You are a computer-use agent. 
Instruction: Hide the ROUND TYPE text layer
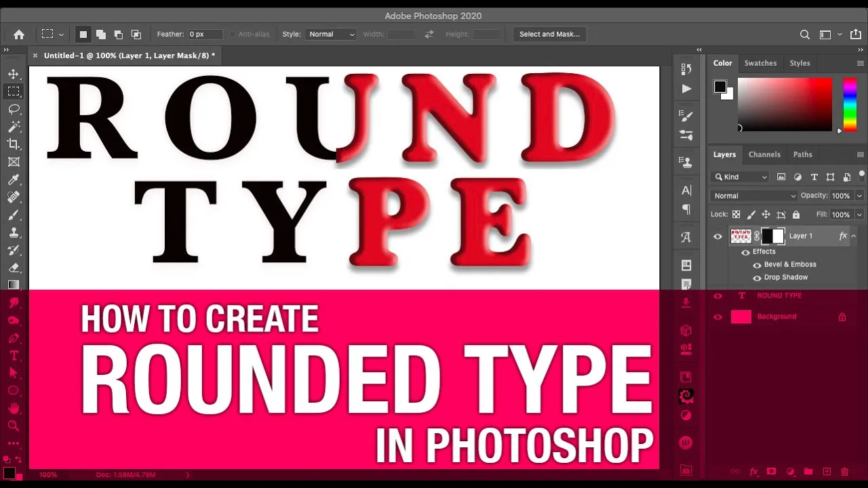717,296
